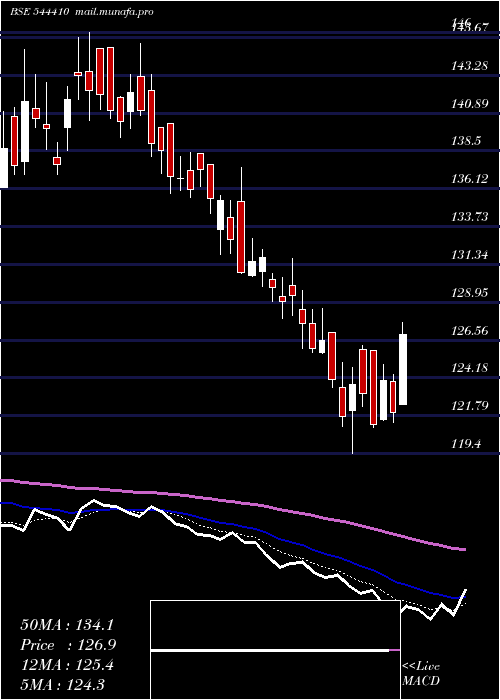Click the 140.89 price axis label

[x=469, y=104]
